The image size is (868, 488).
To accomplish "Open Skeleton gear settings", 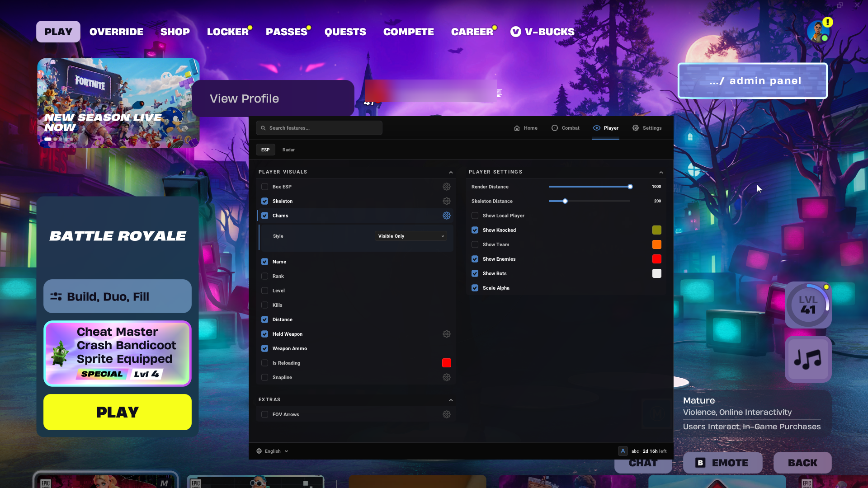I will coord(447,201).
